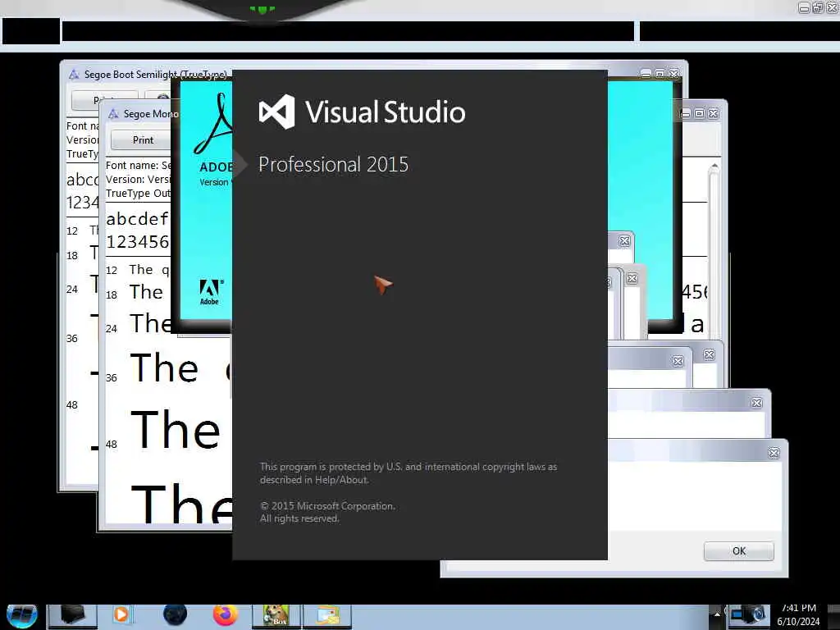Open the dark round taskbar icon
The width and height of the screenshot is (840, 630).
point(175,614)
